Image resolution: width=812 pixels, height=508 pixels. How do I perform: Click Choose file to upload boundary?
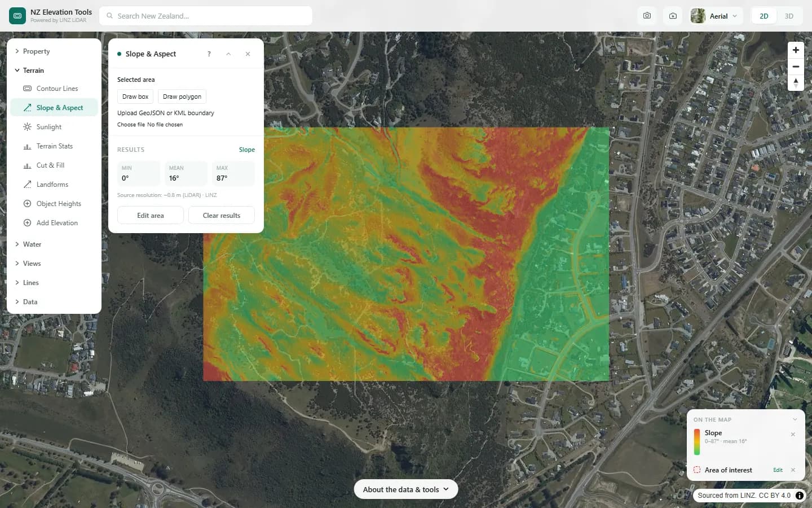coord(131,125)
